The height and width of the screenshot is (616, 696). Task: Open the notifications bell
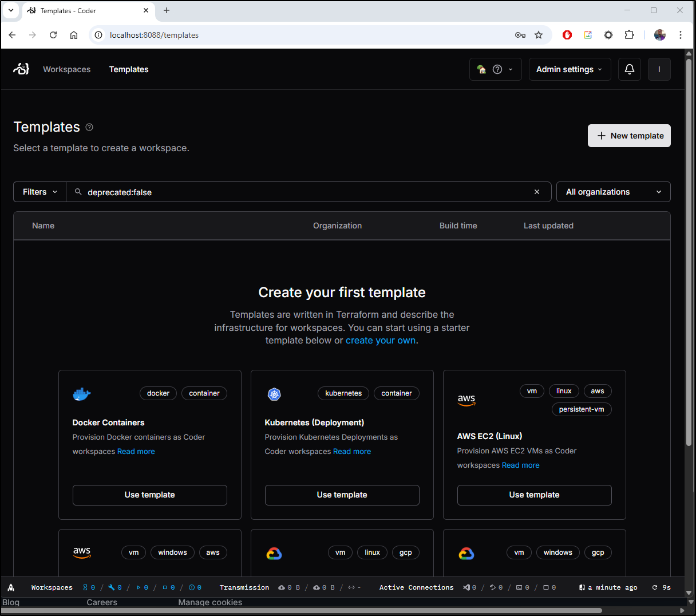630,69
